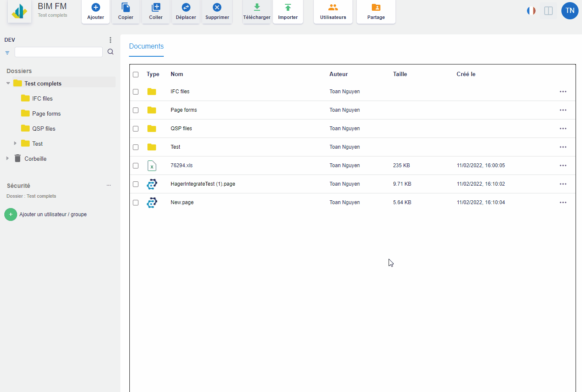Open options menu for HagerIntegrateTest (1).page row
The height and width of the screenshot is (392, 582).
point(563,184)
